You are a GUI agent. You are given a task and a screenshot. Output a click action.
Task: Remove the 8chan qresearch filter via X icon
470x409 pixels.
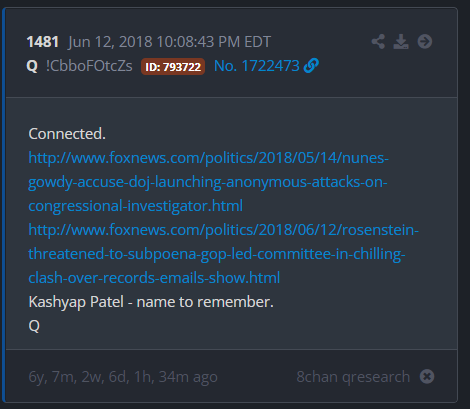427,377
